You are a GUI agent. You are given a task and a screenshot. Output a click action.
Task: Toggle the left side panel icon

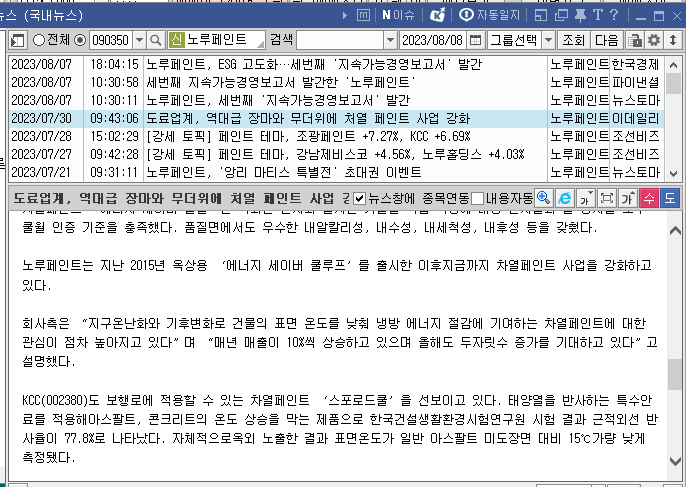click(18, 40)
